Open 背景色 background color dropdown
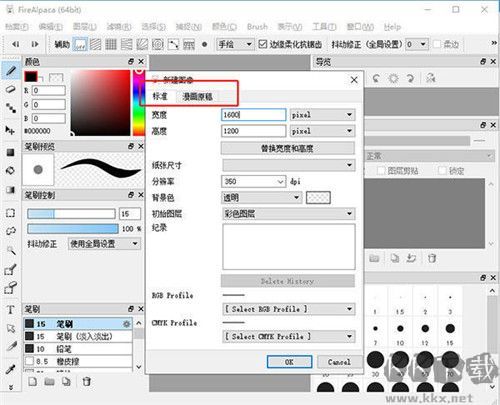 coord(262,198)
